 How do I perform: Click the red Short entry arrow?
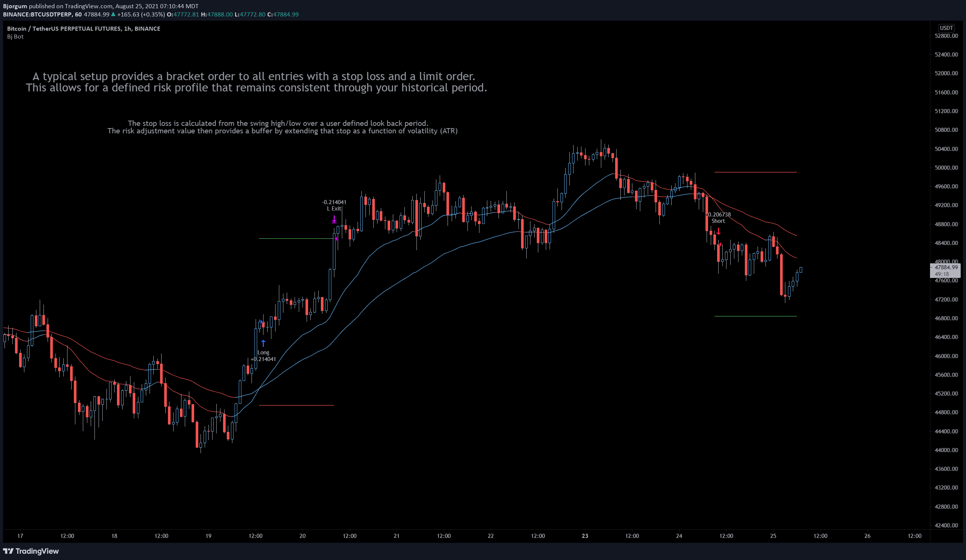(x=718, y=231)
